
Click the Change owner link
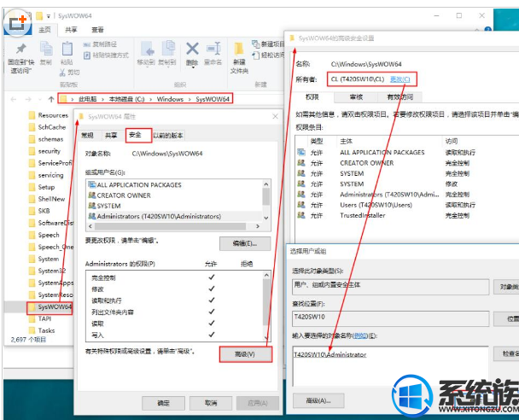[x=399, y=79]
